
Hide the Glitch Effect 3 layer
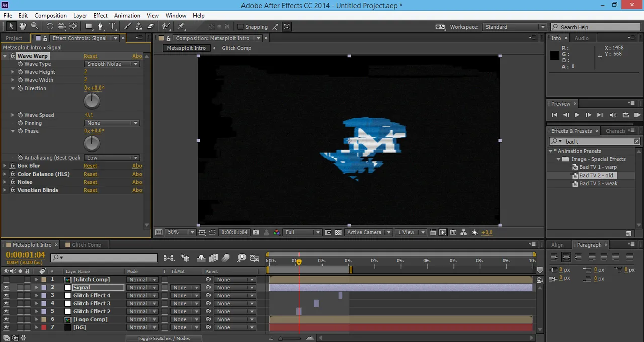click(6, 304)
